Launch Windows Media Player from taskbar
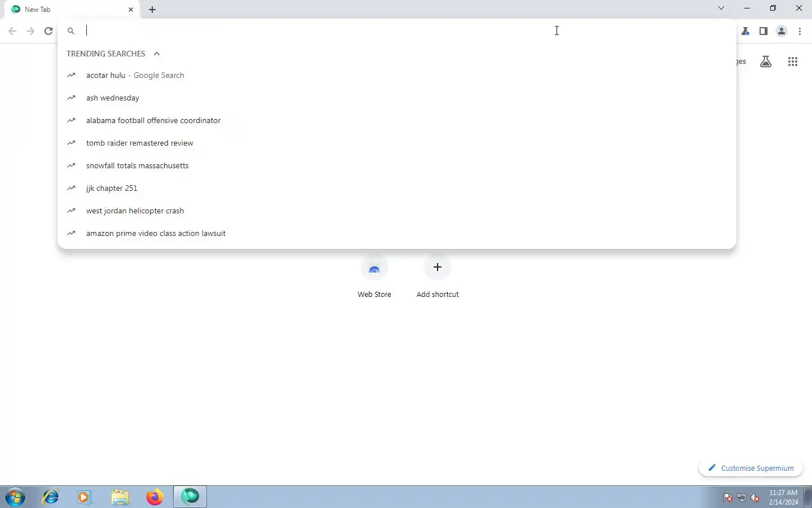Viewport: 812px width, 508px height. point(85,497)
